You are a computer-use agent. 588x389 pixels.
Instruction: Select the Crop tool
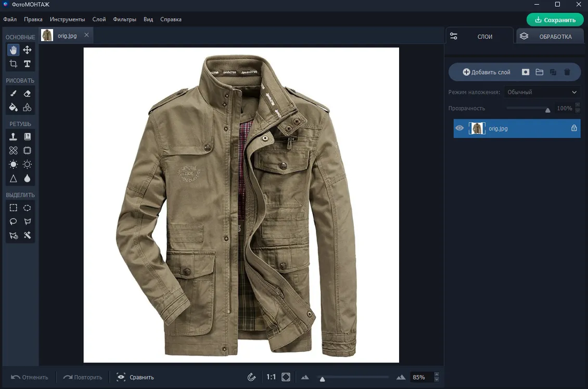[x=14, y=64]
